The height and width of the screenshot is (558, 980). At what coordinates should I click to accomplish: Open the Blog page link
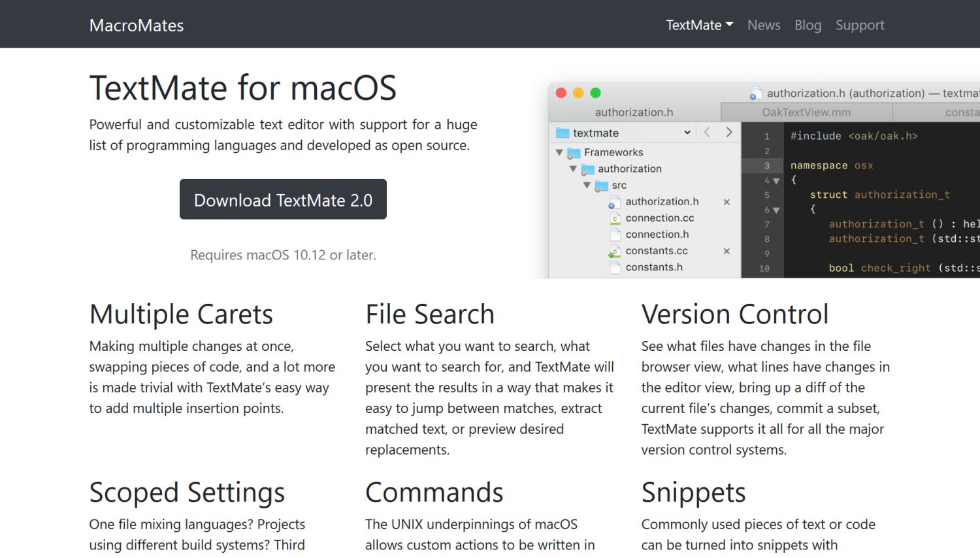tap(808, 25)
